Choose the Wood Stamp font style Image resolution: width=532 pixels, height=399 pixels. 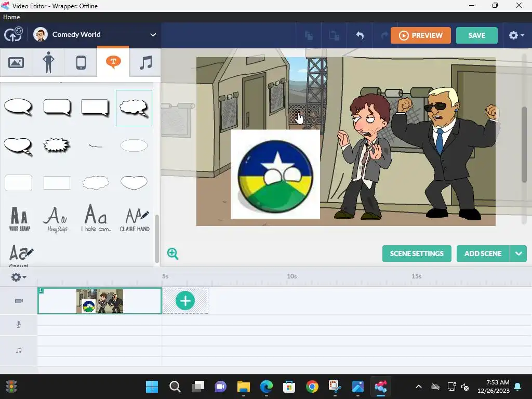point(19,219)
